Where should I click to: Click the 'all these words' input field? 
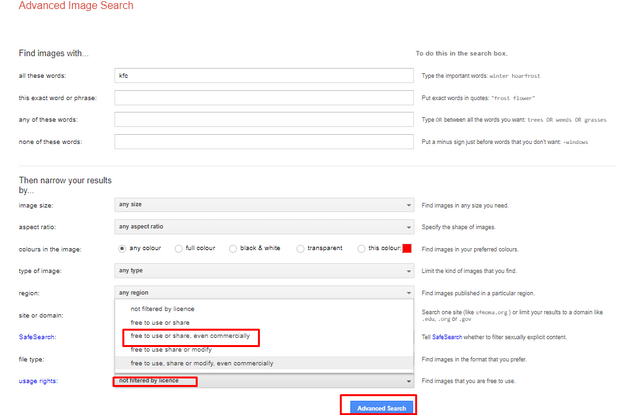tap(264, 75)
